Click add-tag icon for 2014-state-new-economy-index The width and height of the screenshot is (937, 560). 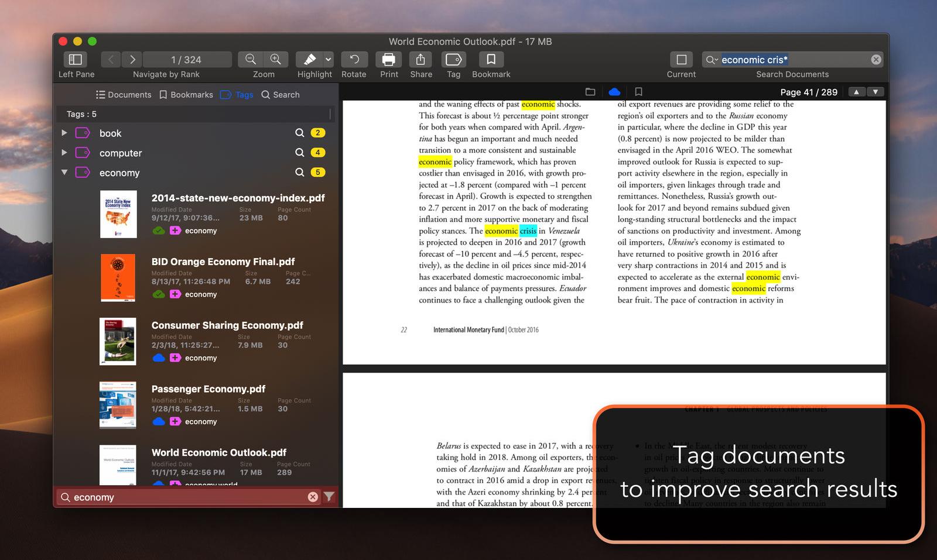click(175, 231)
